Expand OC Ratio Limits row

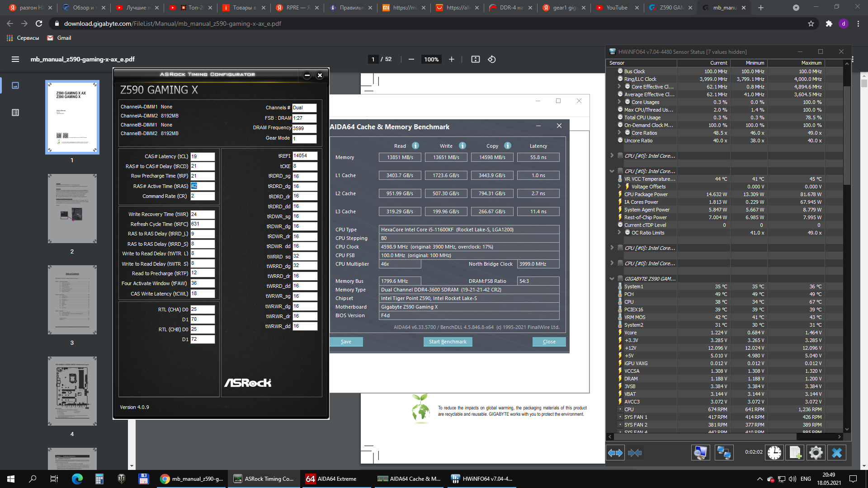click(x=619, y=233)
